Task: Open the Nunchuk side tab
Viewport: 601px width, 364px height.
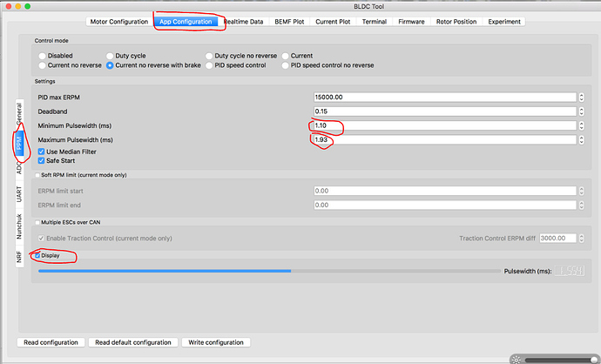Action: (x=19, y=225)
